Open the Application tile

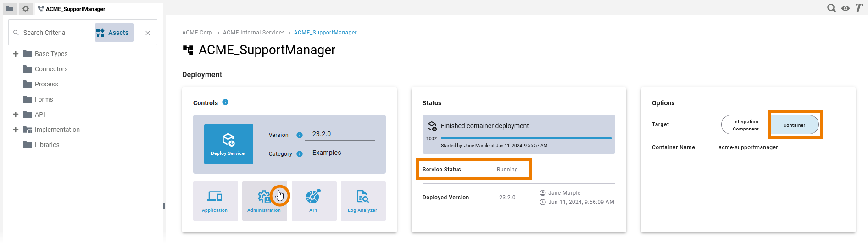pos(215,201)
